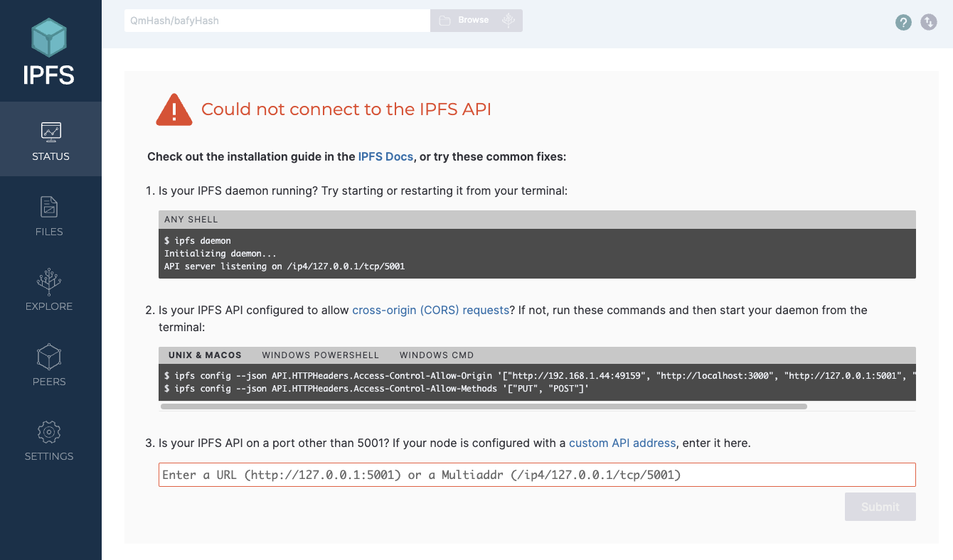953x560 pixels.
Task: Open the Peers cube icon
Action: point(49,357)
